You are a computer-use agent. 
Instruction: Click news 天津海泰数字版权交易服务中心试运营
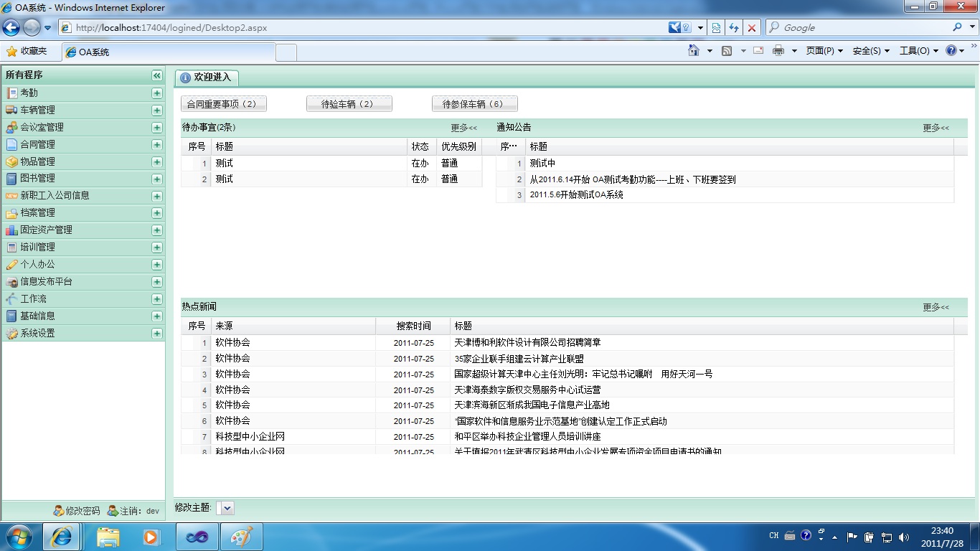click(x=527, y=390)
